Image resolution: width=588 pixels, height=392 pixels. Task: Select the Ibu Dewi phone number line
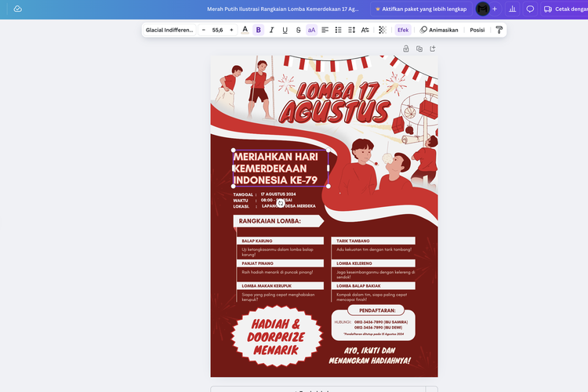(x=378, y=328)
